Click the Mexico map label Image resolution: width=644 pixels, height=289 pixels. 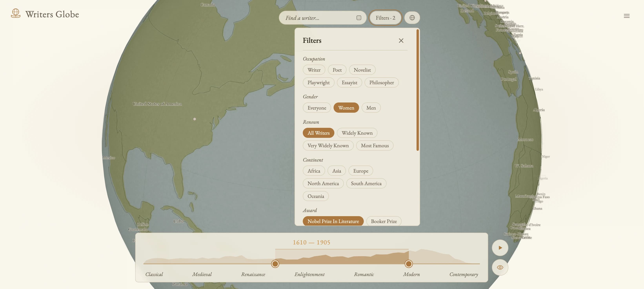pyautogui.click(x=109, y=158)
